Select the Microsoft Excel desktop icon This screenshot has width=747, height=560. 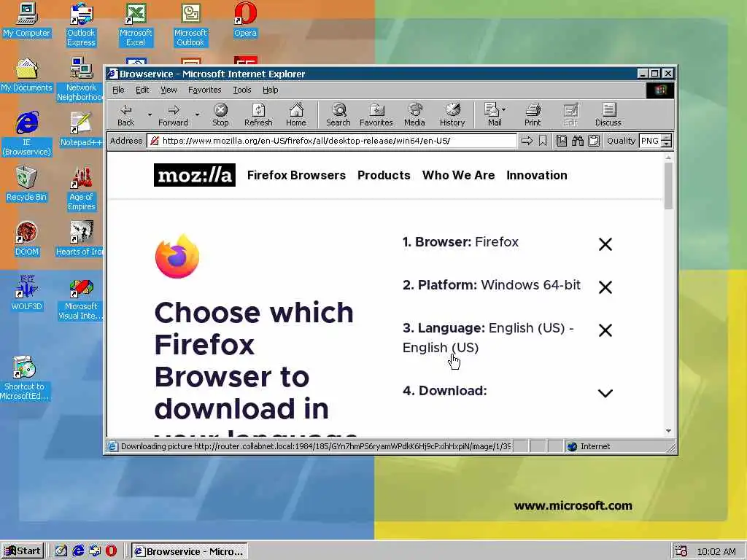pyautogui.click(x=135, y=25)
